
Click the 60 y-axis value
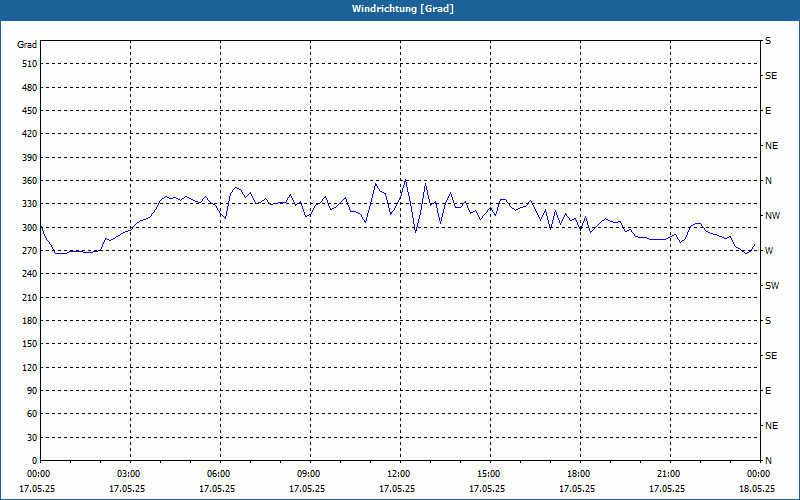pos(32,414)
